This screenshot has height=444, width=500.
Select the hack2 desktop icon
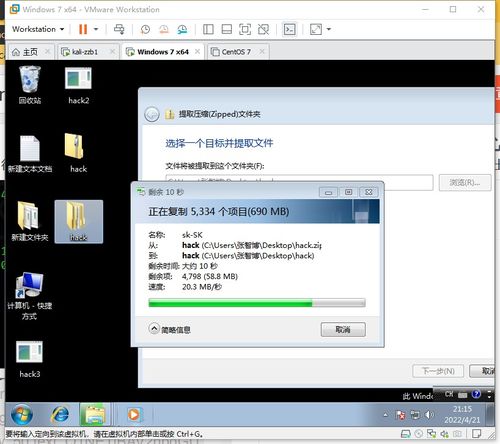point(79,86)
